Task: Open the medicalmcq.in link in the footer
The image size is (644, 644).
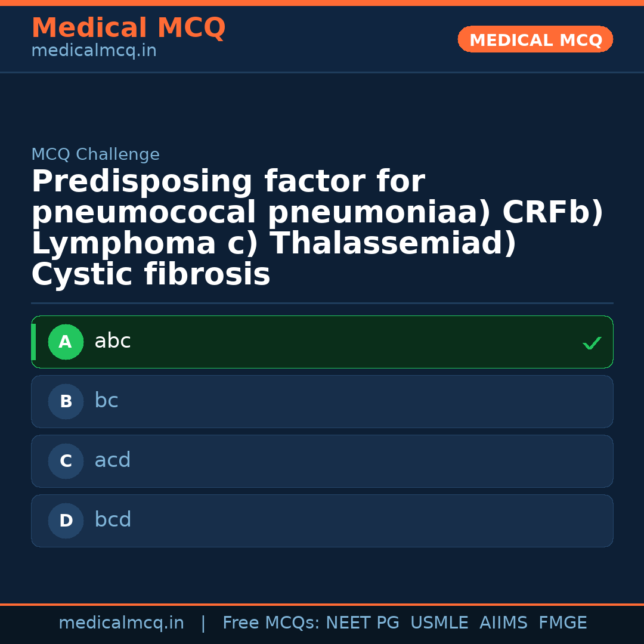Action: [121, 623]
